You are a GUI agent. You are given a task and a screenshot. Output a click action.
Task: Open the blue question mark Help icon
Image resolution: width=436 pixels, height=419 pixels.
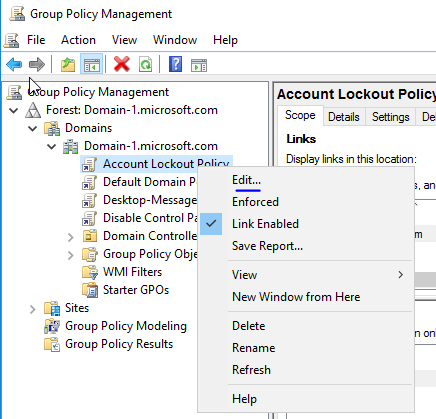pos(175,64)
